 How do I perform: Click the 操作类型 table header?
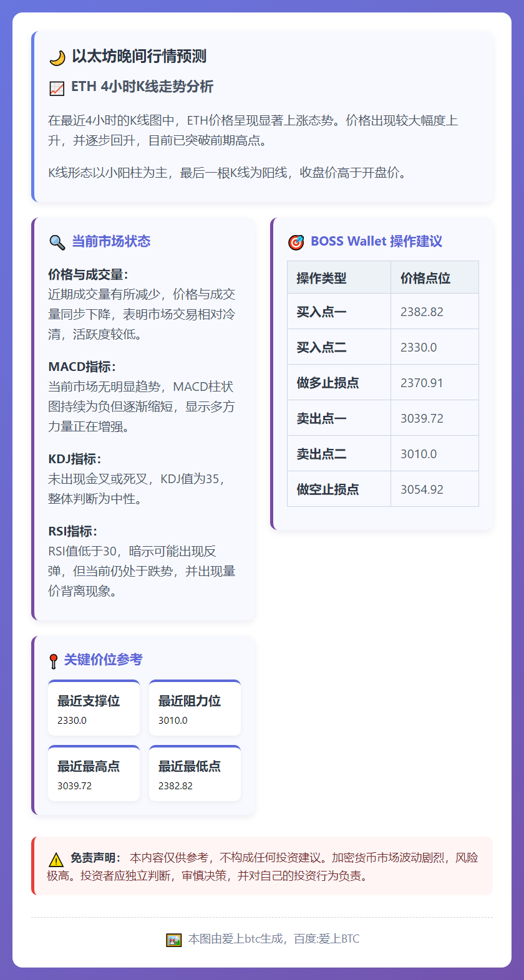pyautogui.click(x=339, y=277)
